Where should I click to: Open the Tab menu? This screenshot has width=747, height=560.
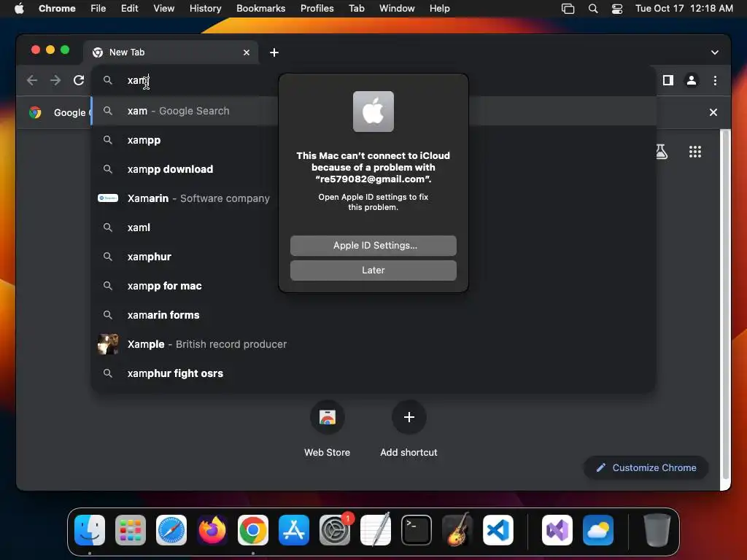pyautogui.click(x=356, y=8)
